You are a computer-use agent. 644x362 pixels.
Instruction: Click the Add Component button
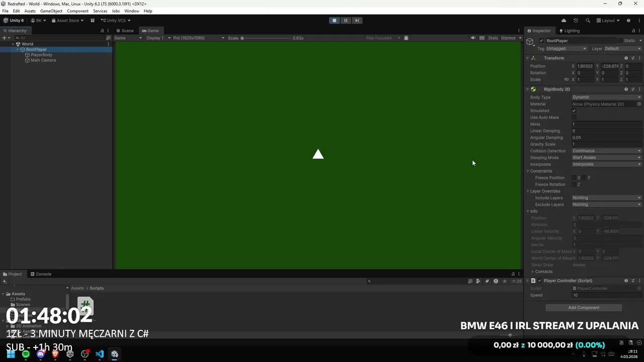point(584,308)
